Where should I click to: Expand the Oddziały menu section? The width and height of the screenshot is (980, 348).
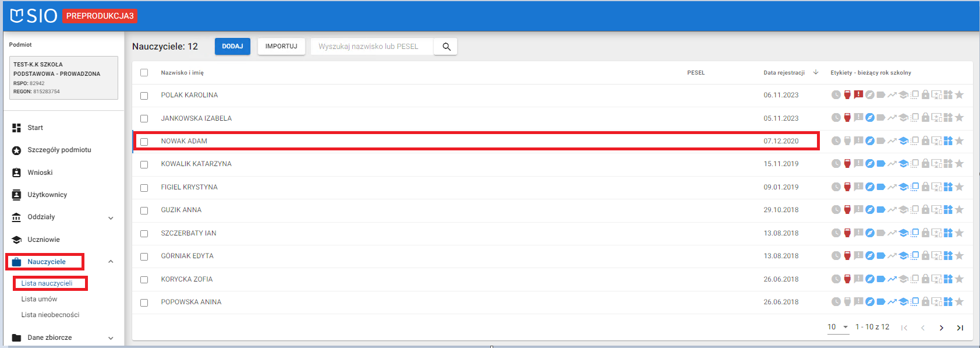[x=111, y=218]
